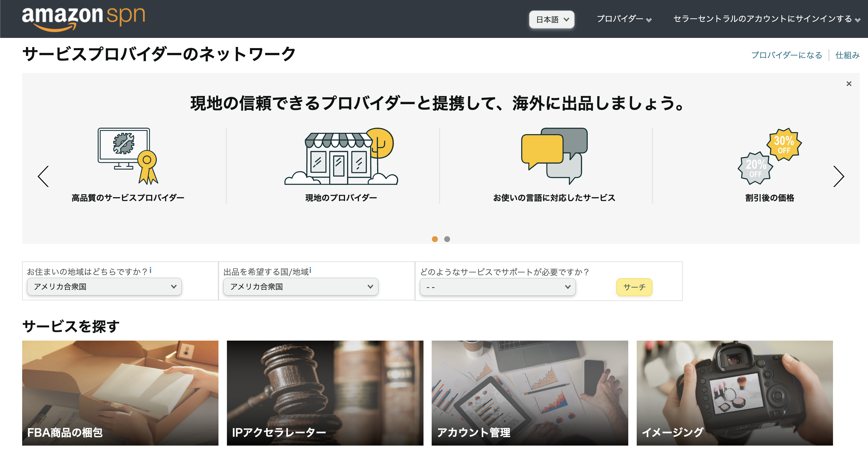Switch to second gray carousel dot
868x452 pixels.
pyautogui.click(x=447, y=239)
